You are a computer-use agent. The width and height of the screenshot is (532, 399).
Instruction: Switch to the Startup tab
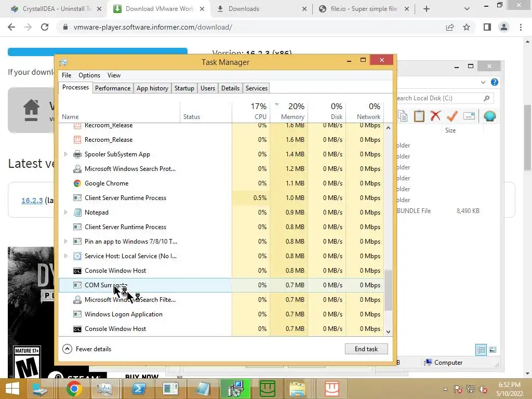(x=184, y=88)
